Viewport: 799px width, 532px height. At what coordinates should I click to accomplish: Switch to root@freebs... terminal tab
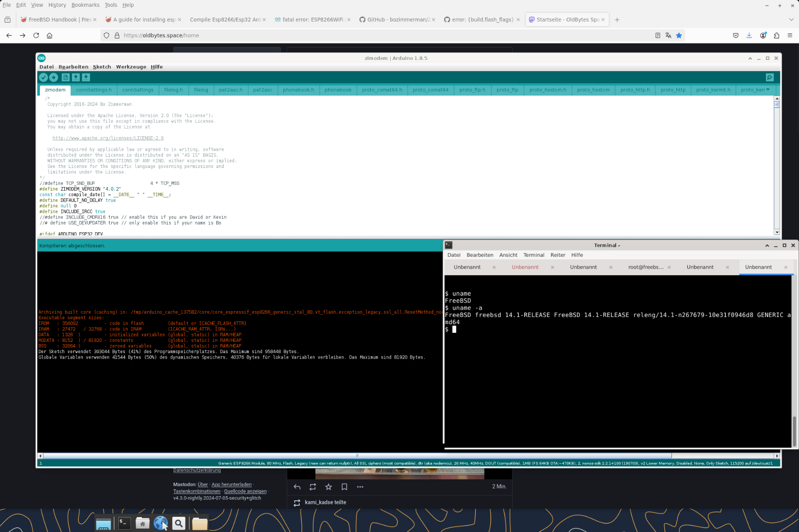[646, 267]
